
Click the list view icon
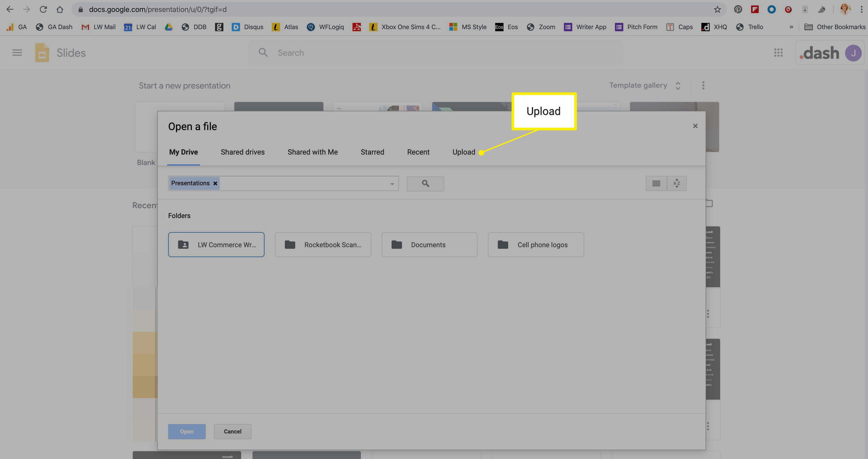656,183
